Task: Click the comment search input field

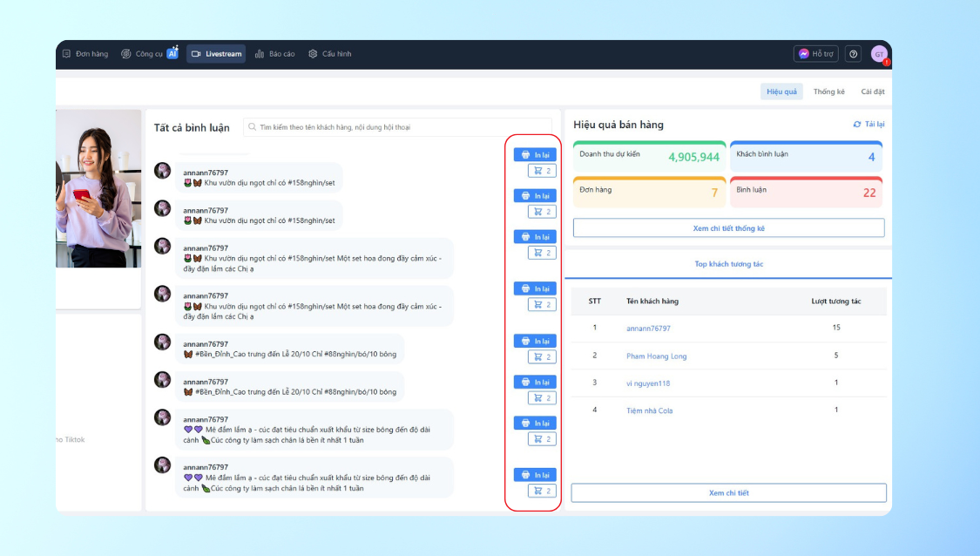Action: 401,127
